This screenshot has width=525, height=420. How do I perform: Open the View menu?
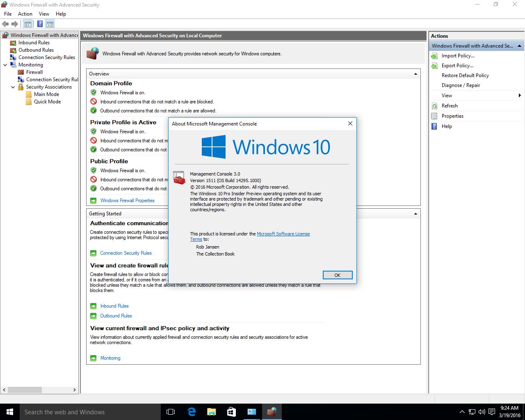44,14
